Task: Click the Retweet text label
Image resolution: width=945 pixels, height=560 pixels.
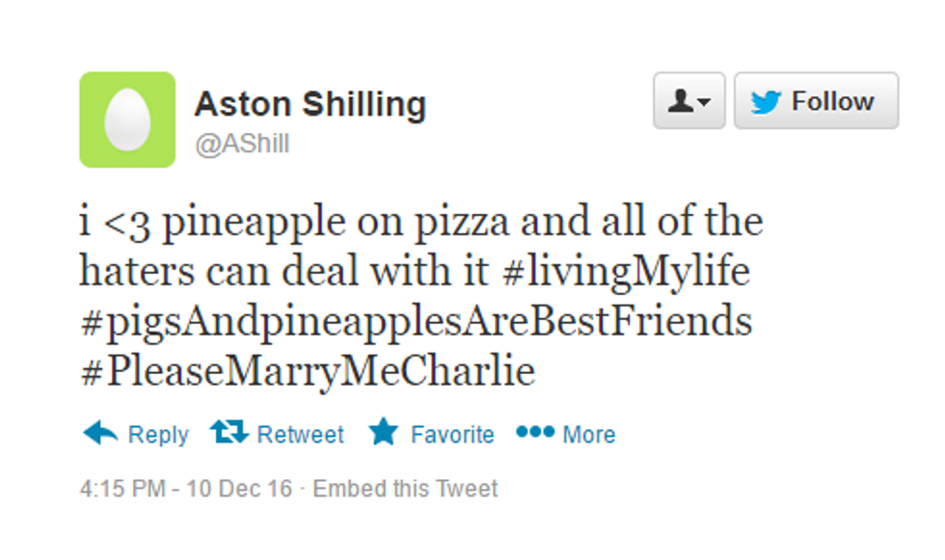Action: [300, 435]
